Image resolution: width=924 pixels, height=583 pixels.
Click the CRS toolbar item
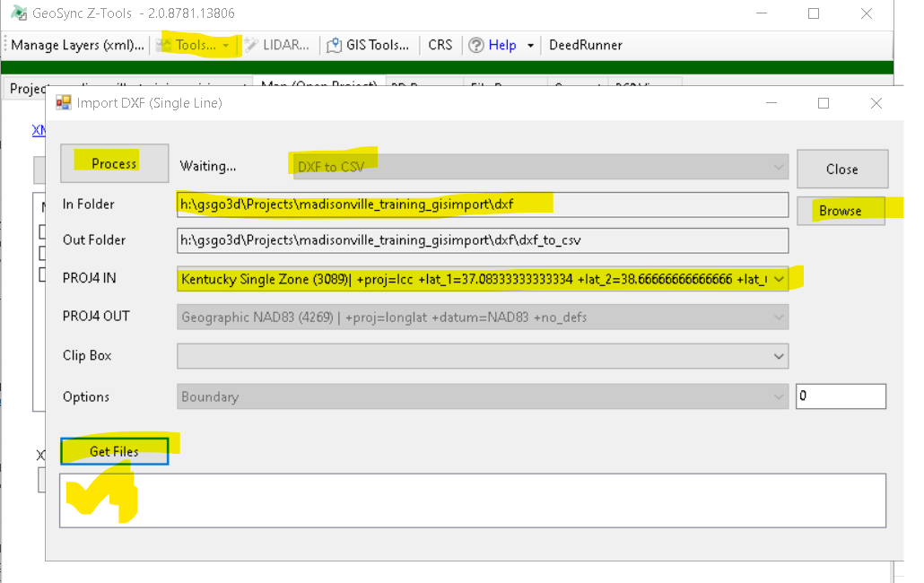[440, 45]
